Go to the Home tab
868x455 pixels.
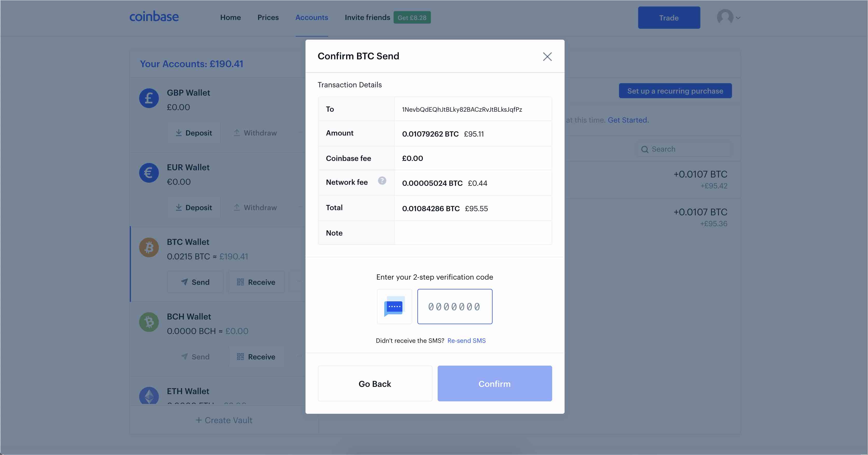(x=231, y=17)
